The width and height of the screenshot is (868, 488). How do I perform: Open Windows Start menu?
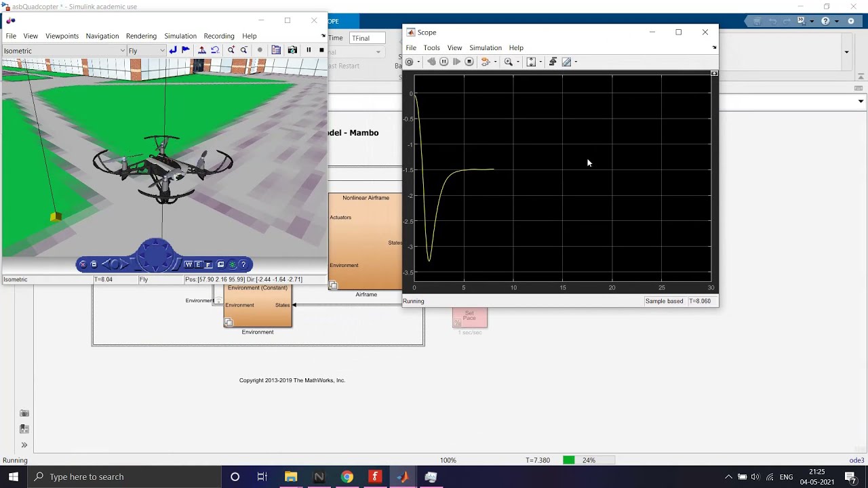pyautogui.click(x=14, y=476)
